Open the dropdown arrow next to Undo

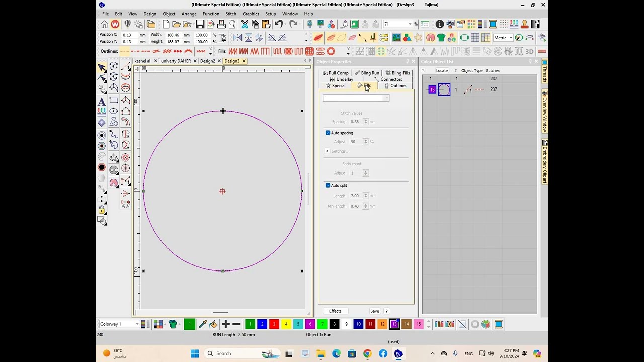point(285,24)
